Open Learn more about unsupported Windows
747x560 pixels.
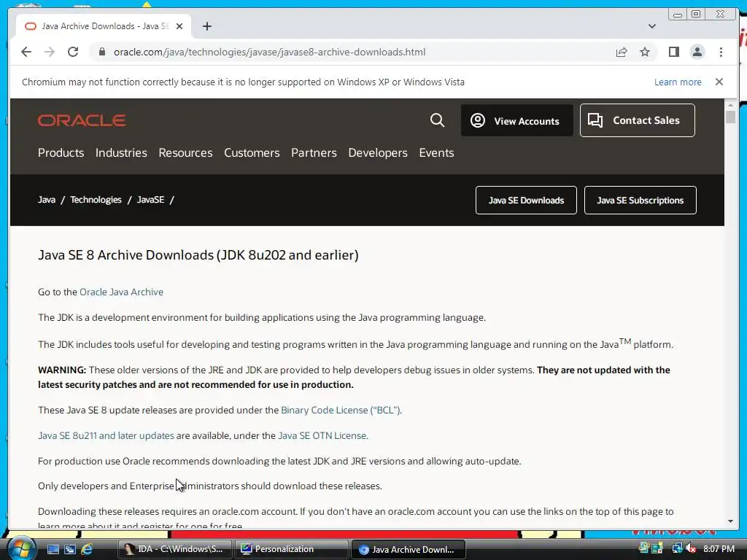pos(678,82)
